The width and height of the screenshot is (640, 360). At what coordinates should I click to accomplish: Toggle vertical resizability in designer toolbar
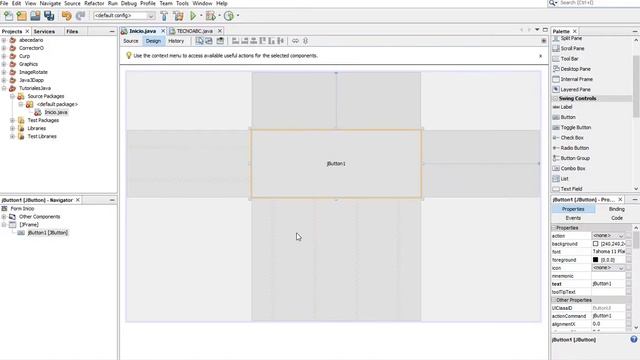click(305, 41)
